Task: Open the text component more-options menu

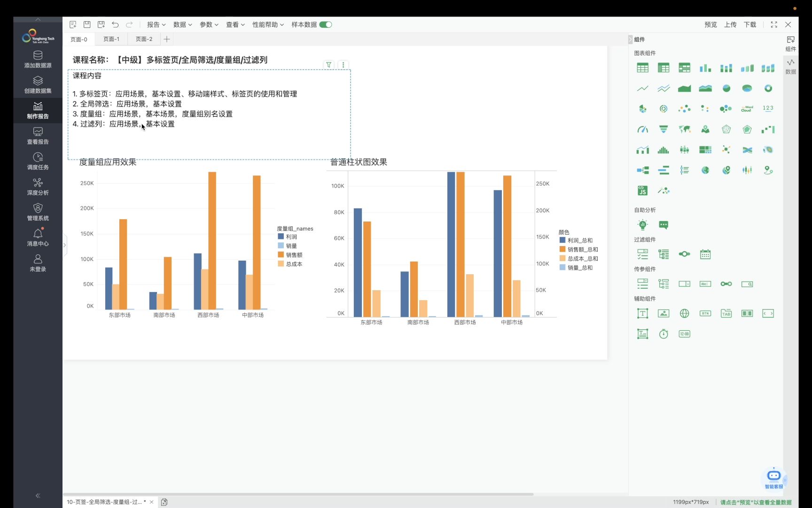Action: 343,65
